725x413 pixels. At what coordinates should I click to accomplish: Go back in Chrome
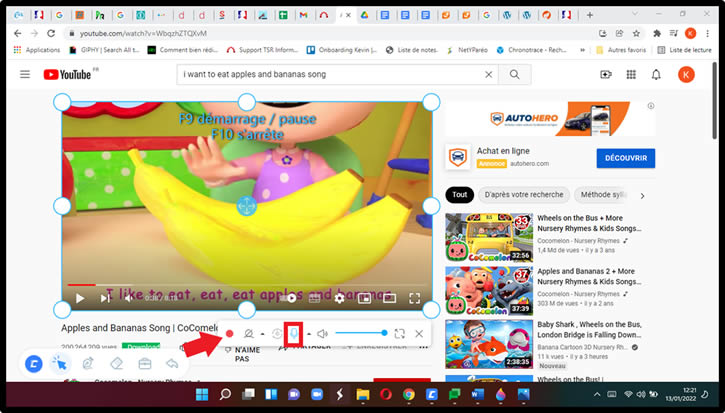18,33
